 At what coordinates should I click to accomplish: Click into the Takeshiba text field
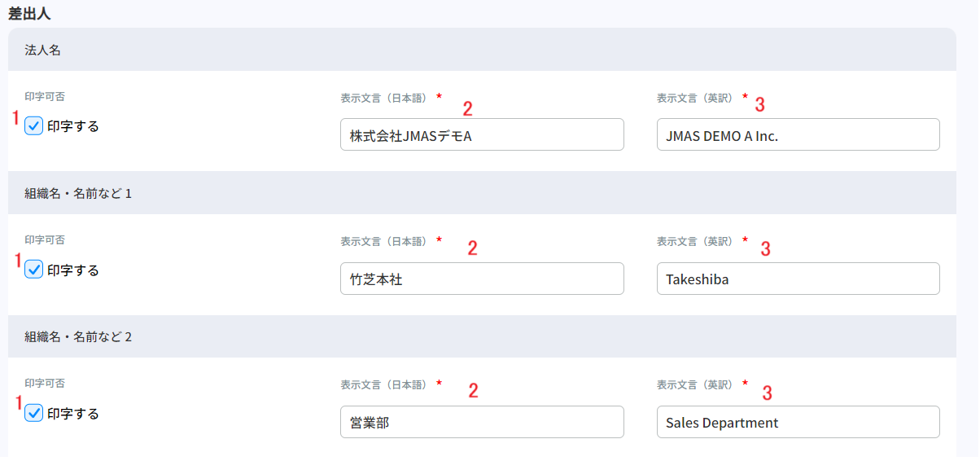[798, 279]
